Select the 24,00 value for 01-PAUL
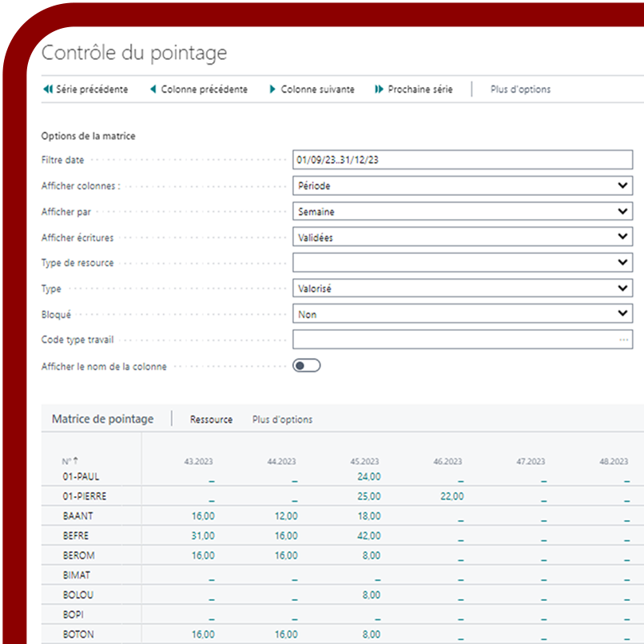 point(368,476)
